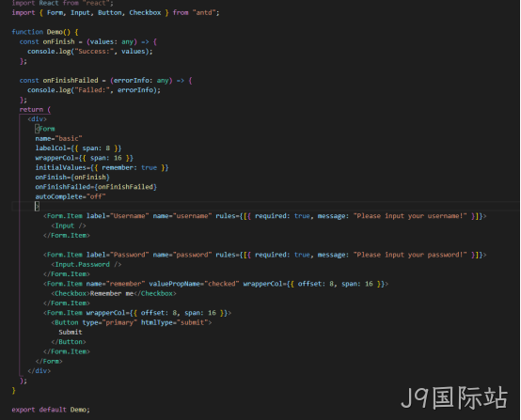Viewport: 521px width, 420px height.
Task: Click the onFinishFailed constant declaration name
Action: (x=71, y=81)
